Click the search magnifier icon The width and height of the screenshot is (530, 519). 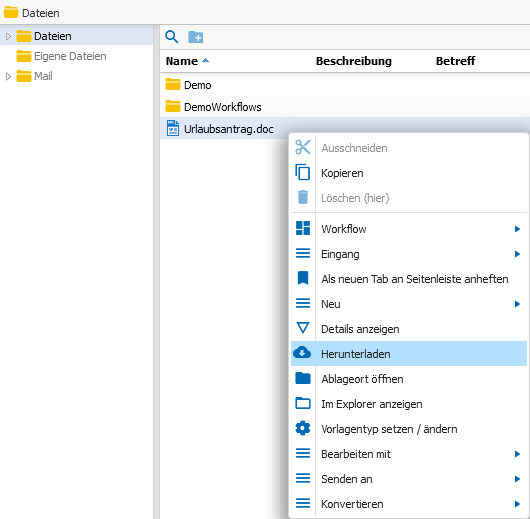pos(171,37)
